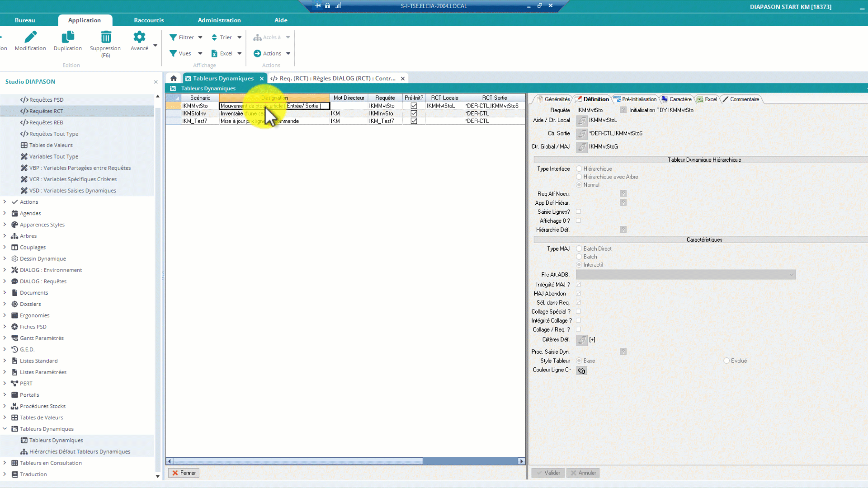
Task: Click the Aide / Ctr. Local edit icon
Action: point(582,120)
